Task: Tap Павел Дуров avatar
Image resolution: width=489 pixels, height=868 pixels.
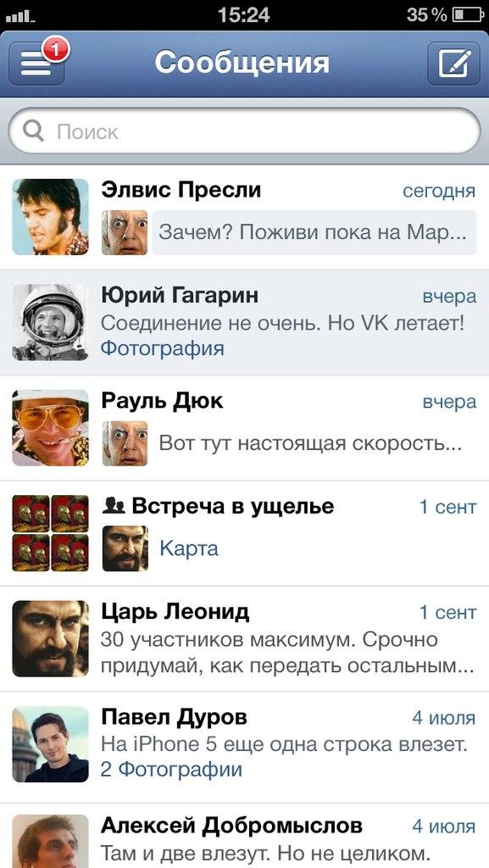Action: [50, 744]
